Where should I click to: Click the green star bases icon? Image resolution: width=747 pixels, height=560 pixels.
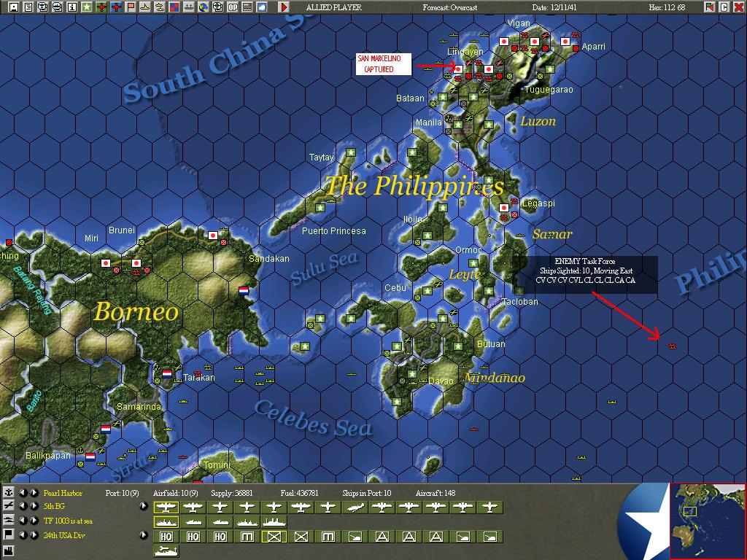(87, 7)
